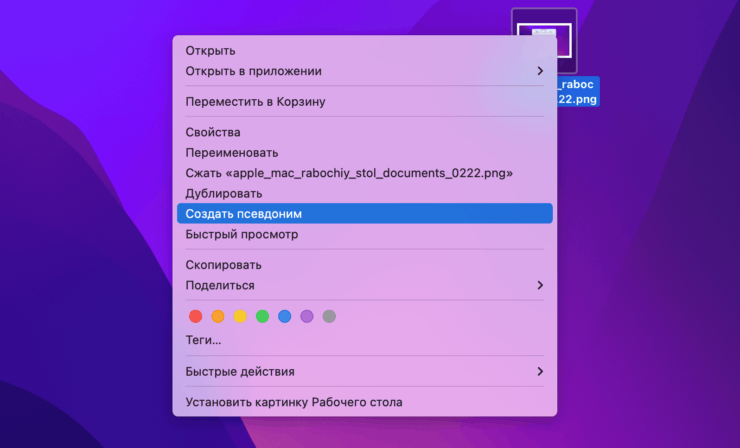The height and width of the screenshot is (448, 740).
Task: Apply the purple tag color
Action: pos(307,316)
